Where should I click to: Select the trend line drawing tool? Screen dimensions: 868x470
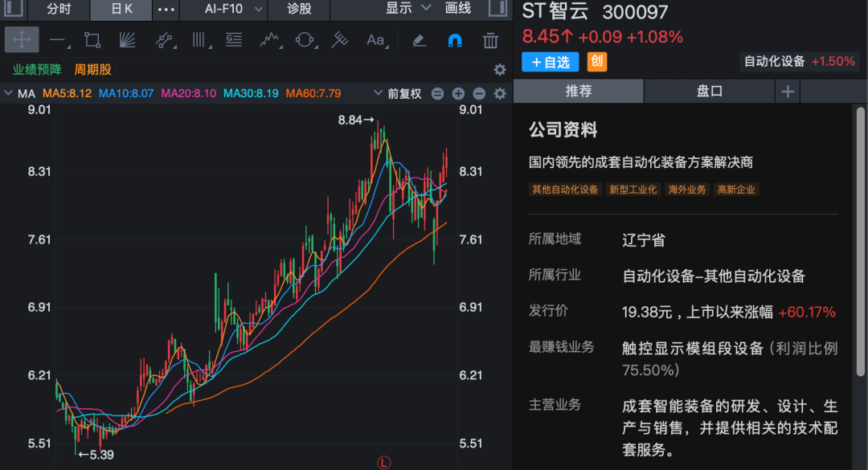[x=57, y=39]
